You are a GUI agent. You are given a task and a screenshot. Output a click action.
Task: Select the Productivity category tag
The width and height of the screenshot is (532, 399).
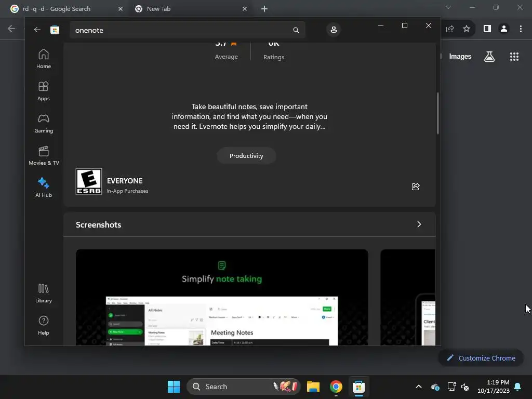pos(246,156)
